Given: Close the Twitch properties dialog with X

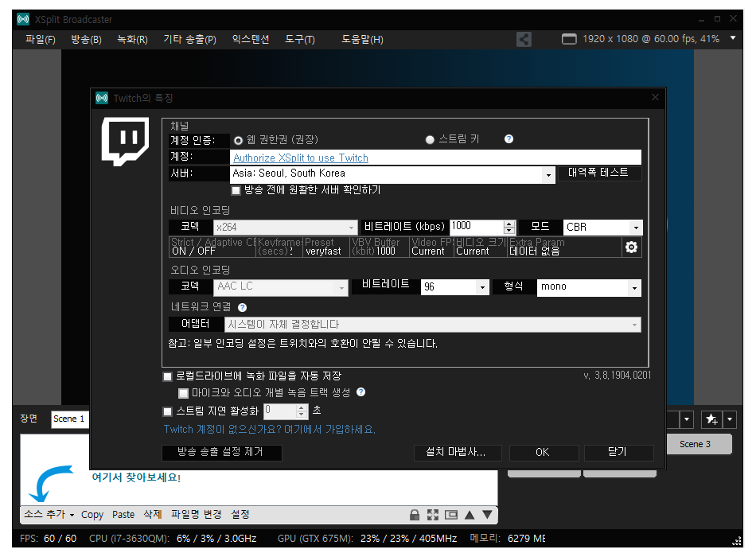Looking at the screenshot, I should (655, 97).
